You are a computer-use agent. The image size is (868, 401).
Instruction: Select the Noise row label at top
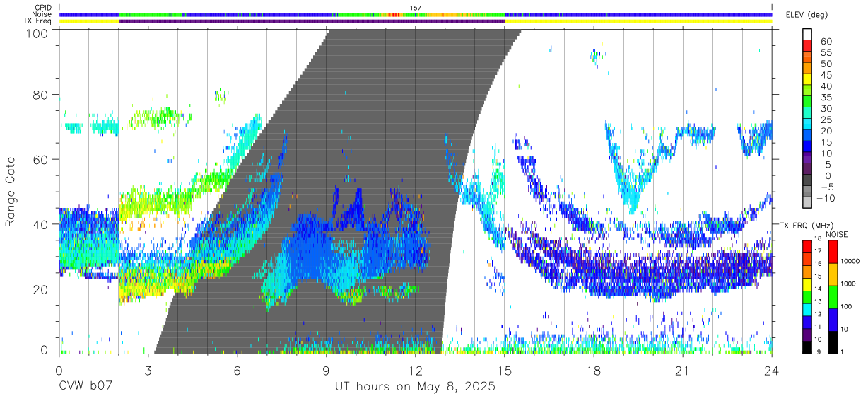click(x=42, y=14)
